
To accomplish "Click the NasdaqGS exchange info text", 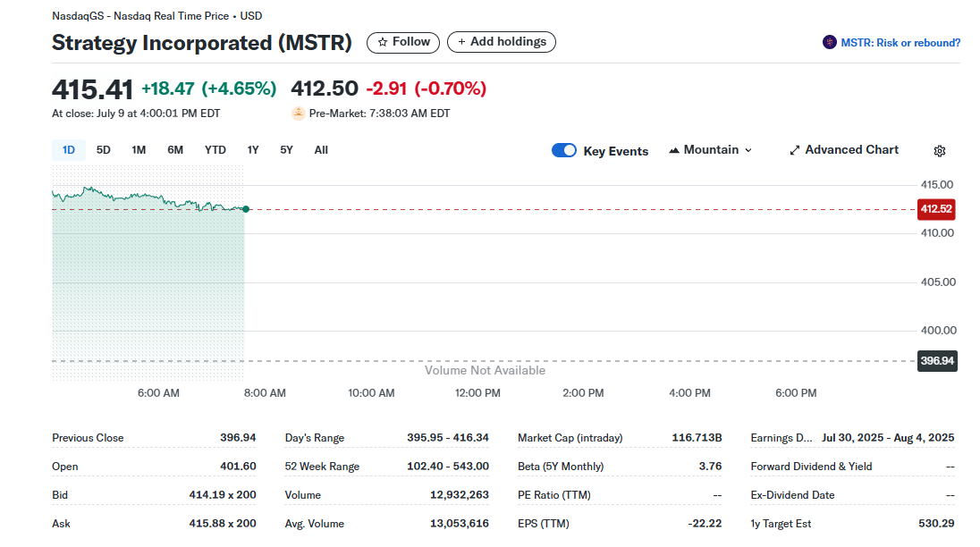I will coord(156,16).
